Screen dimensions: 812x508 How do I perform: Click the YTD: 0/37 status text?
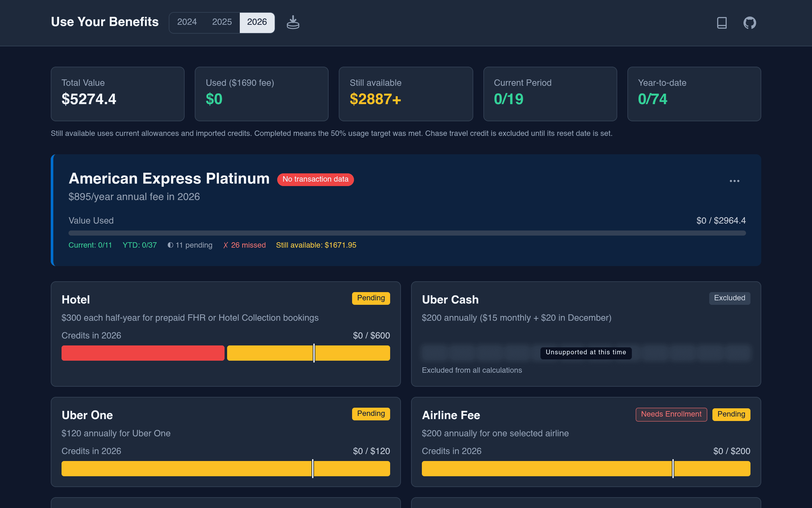point(140,245)
